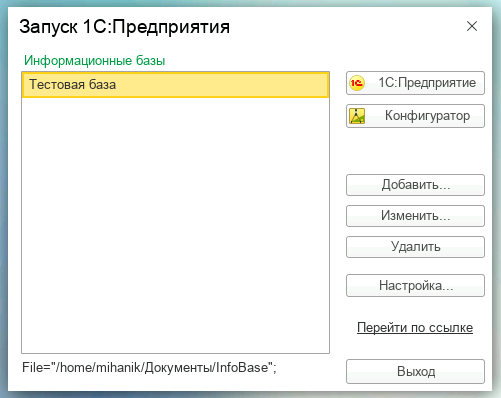Click the File="/home/mihanik/Документы/InfoBase" path text

click(x=149, y=368)
